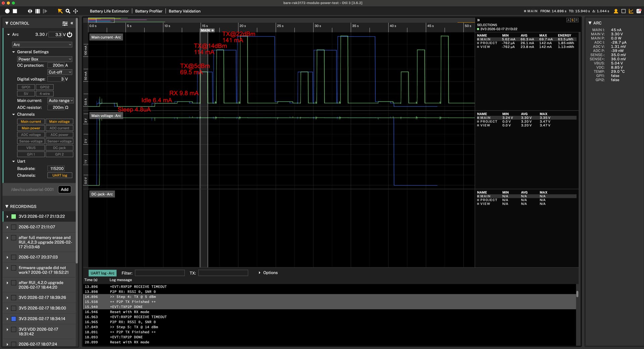Click the Arc power on/off icon
The width and height of the screenshot is (644, 349).
(69, 35)
